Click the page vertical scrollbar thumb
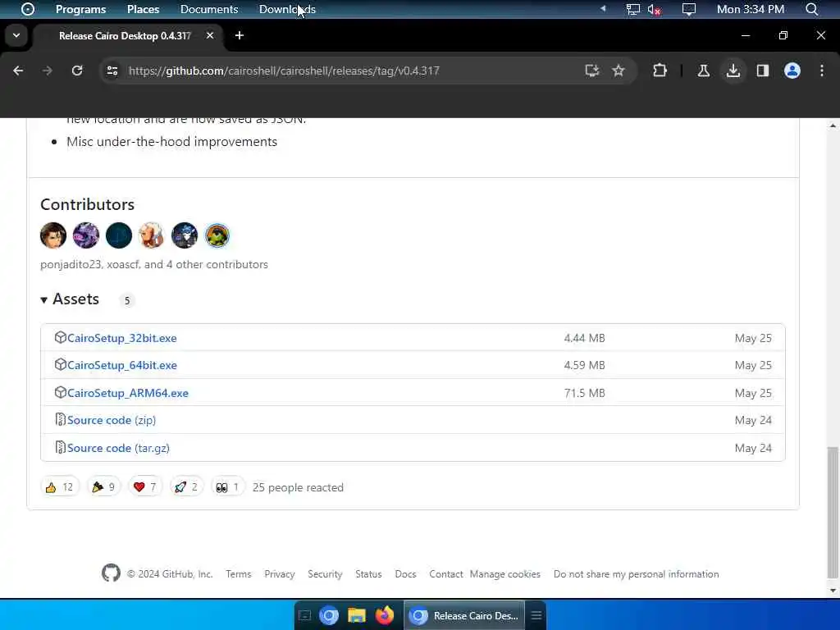This screenshot has height=630, width=840. pyautogui.click(x=833, y=513)
